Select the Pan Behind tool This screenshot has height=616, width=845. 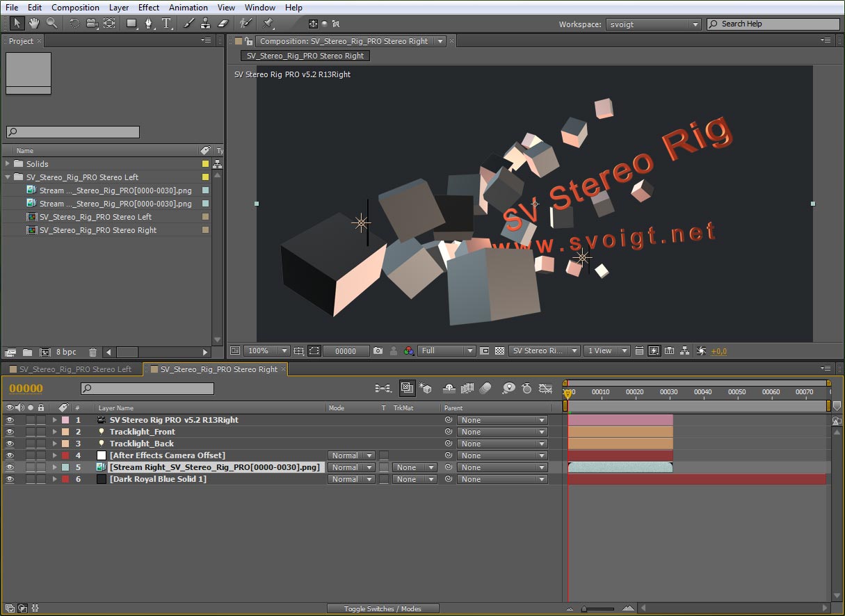[x=109, y=23]
